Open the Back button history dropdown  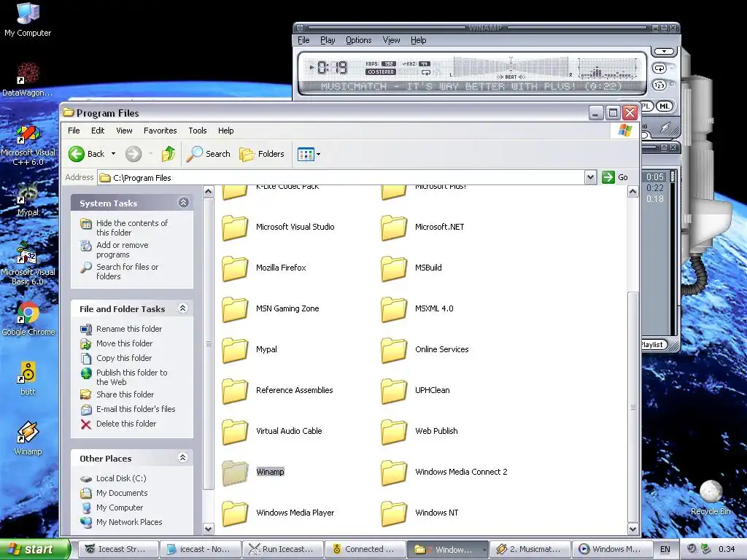tap(113, 154)
